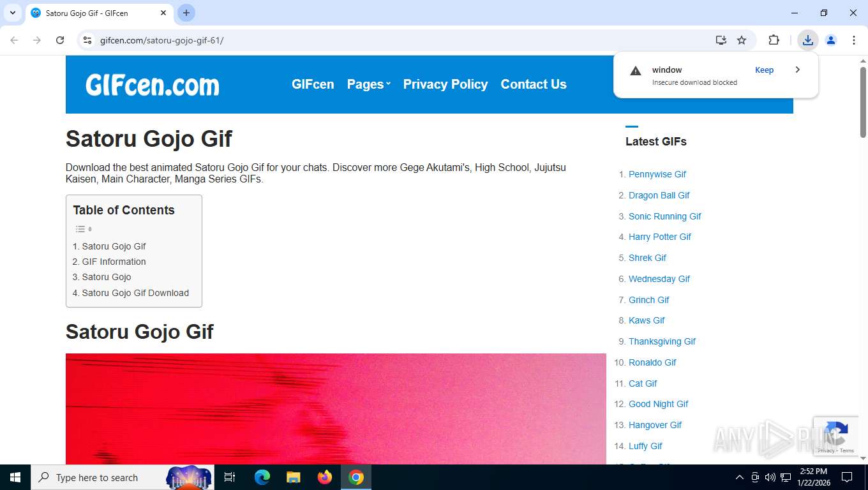The width and height of the screenshot is (868, 490).
Task: Open Grinch Gif link
Action: tap(649, 300)
